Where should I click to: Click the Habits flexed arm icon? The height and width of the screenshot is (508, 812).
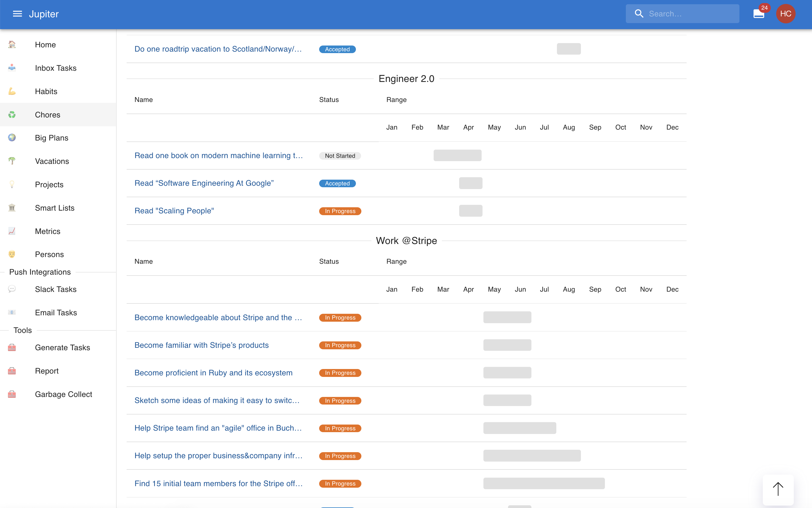pyautogui.click(x=12, y=91)
